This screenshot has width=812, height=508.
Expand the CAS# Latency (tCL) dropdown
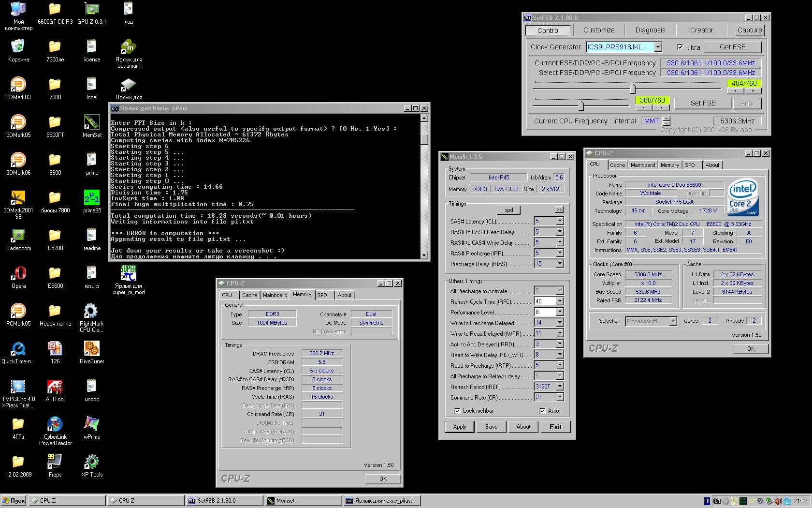pos(560,221)
